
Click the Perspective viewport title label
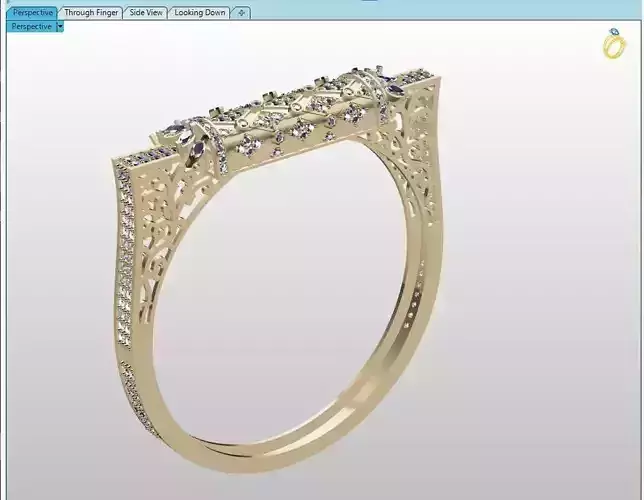(x=31, y=27)
